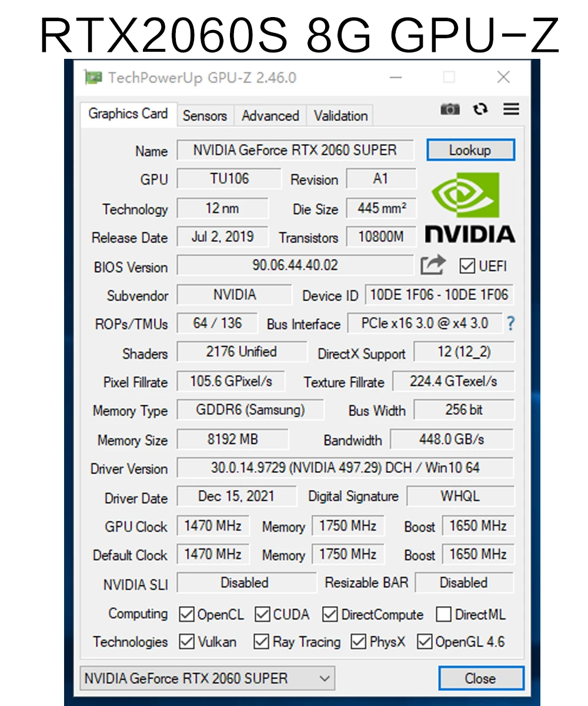The image size is (588, 706).
Task: Click the 256 bit bus width value
Action: click(x=464, y=410)
